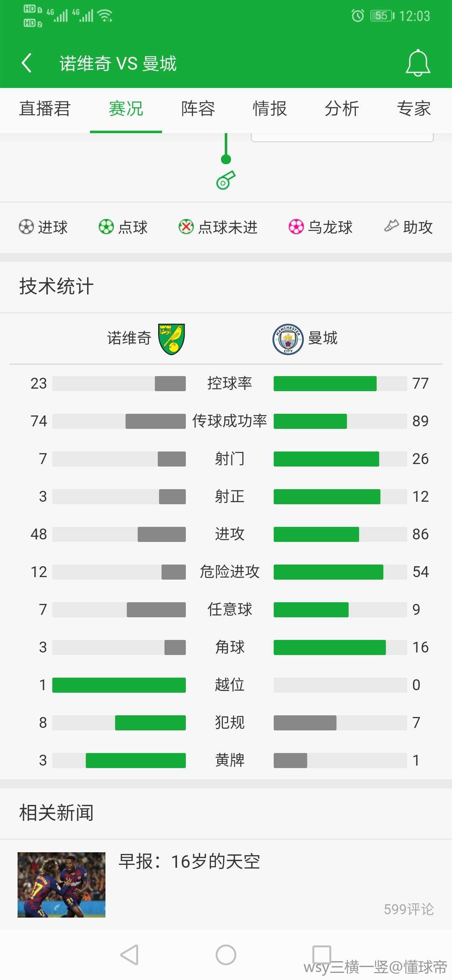The image size is (452, 980).
Task: Open the 直播君 tab
Action: click(45, 109)
